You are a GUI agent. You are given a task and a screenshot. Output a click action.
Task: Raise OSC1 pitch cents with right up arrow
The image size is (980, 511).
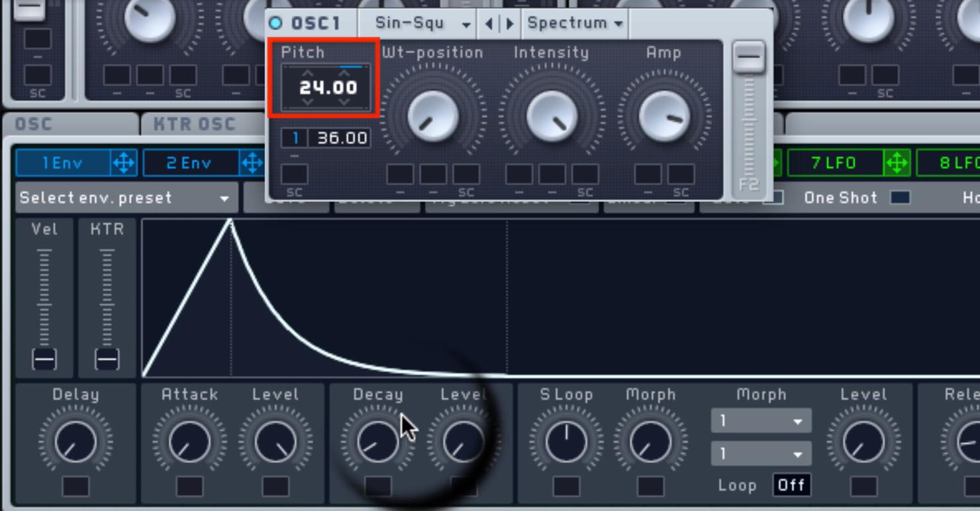point(346,72)
